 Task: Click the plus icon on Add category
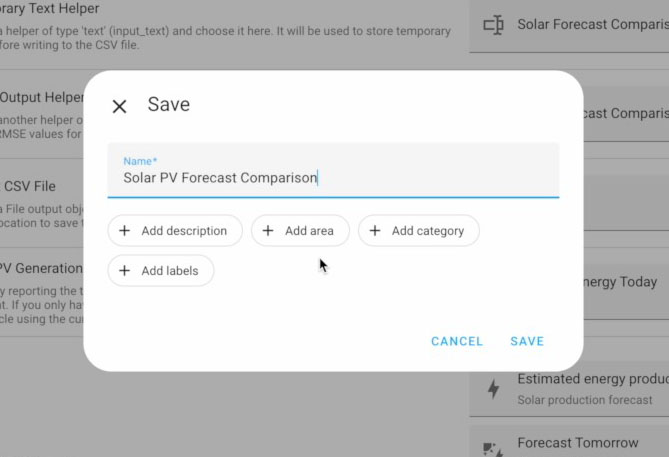coord(375,231)
